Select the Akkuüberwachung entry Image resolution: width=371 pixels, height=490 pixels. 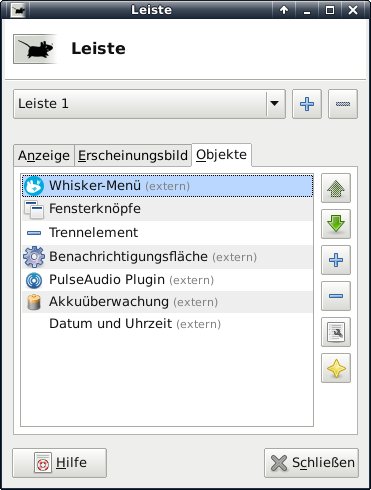(x=167, y=302)
